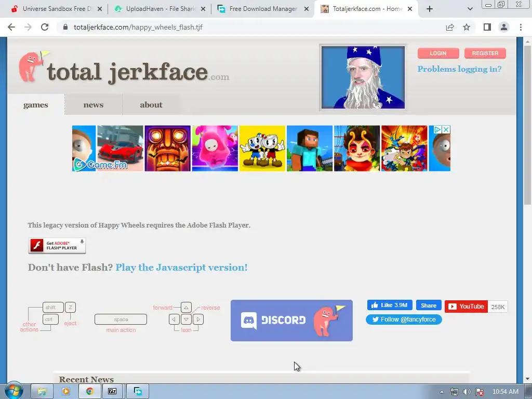Image resolution: width=532 pixels, height=399 pixels.
Task: Open Problems logging in link
Action: click(x=459, y=69)
